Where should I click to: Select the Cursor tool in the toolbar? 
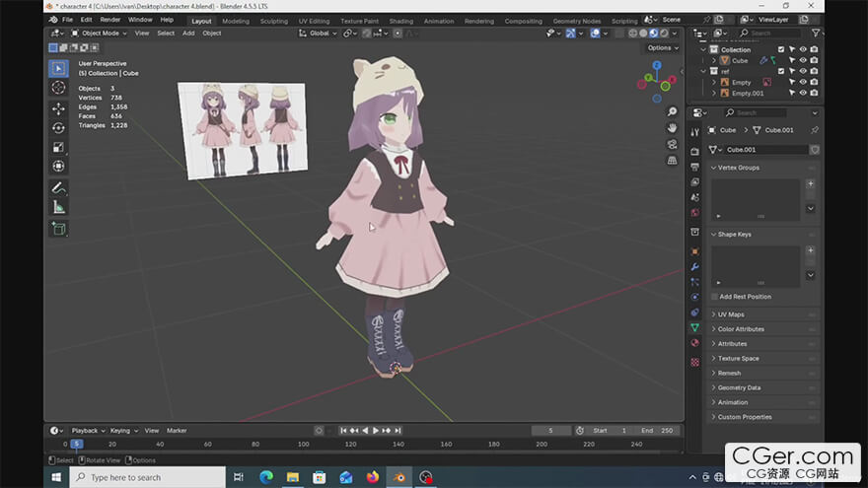coord(58,88)
